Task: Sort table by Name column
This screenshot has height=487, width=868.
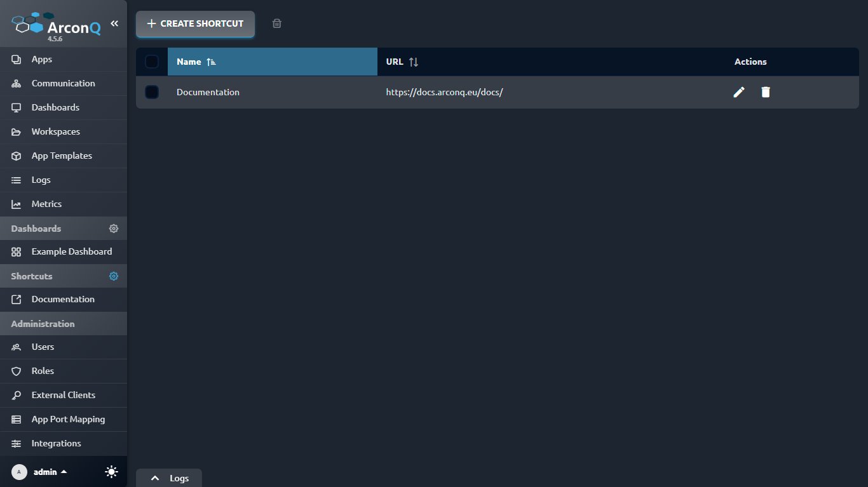Action: point(273,62)
